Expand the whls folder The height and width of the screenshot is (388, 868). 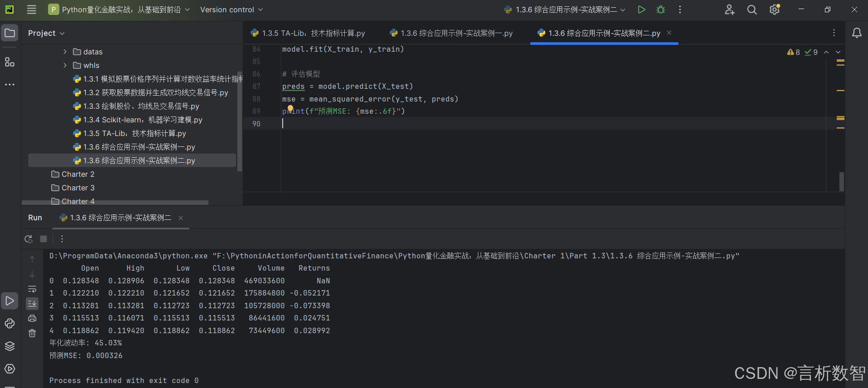(x=65, y=65)
